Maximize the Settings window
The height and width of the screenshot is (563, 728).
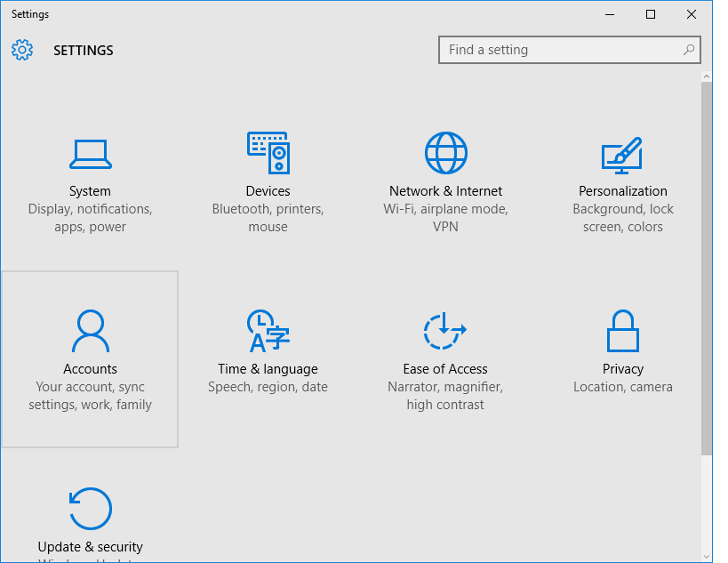pyautogui.click(x=651, y=14)
